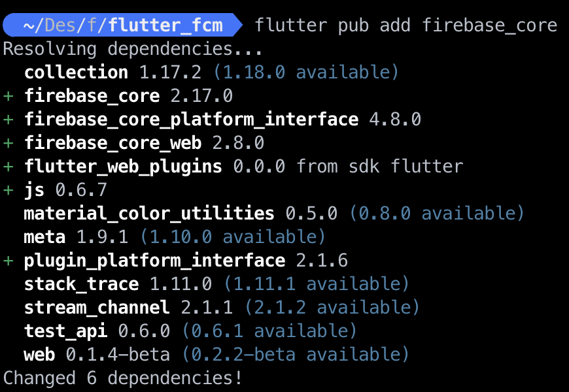Screen dimensions: 569x392
Task: Click the 'meta' package name
Action: tap(44, 237)
